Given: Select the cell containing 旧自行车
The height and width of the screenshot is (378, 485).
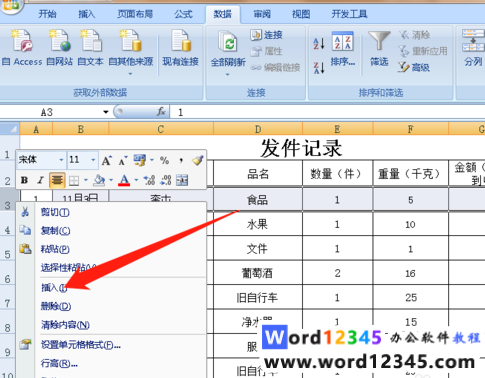Looking at the screenshot, I should pos(258,297).
